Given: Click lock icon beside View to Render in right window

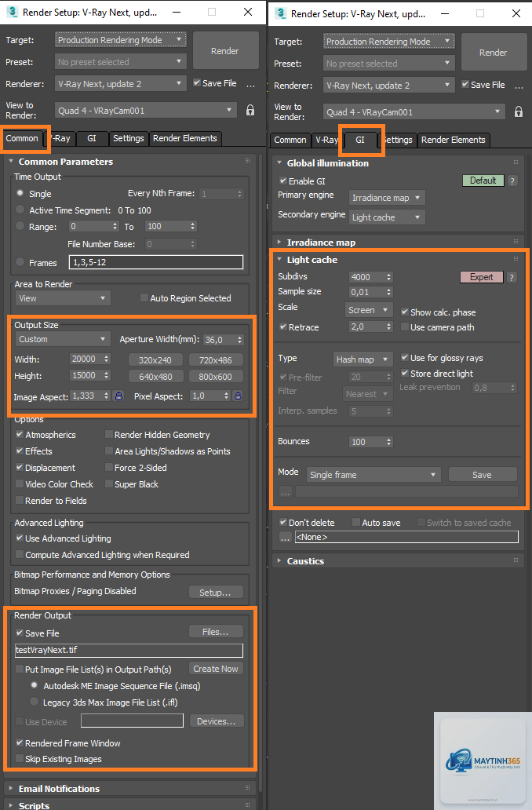Looking at the screenshot, I should 519,111.
